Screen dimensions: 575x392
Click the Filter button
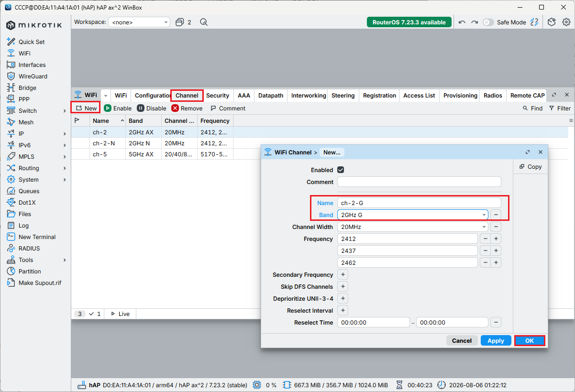click(x=559, y=108)
